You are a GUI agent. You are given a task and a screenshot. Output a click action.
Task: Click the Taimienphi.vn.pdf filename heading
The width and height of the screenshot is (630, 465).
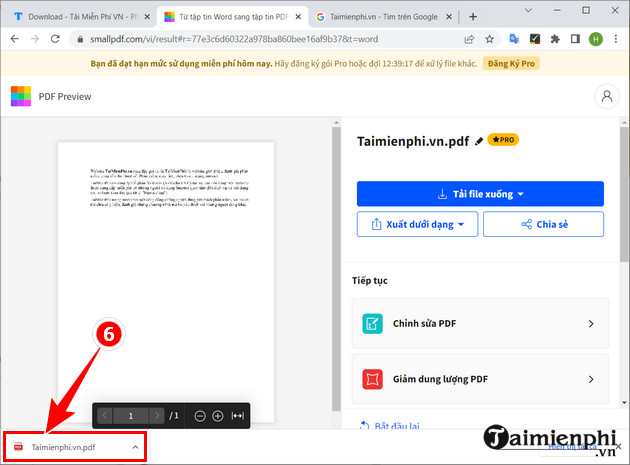413,141
